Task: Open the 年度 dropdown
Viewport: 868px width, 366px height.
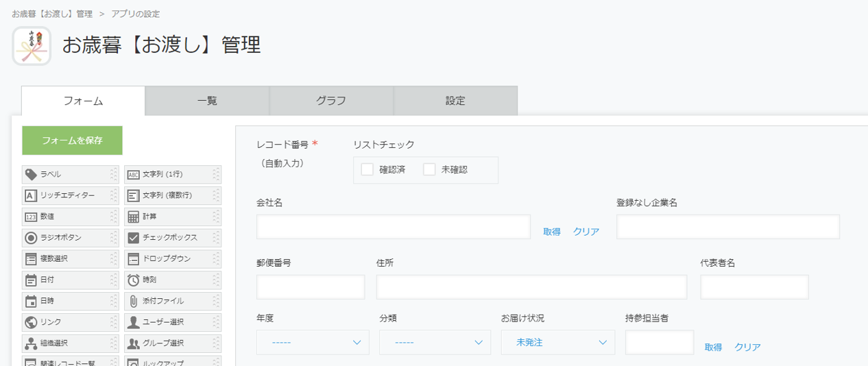Action: (x=313, y=343)
